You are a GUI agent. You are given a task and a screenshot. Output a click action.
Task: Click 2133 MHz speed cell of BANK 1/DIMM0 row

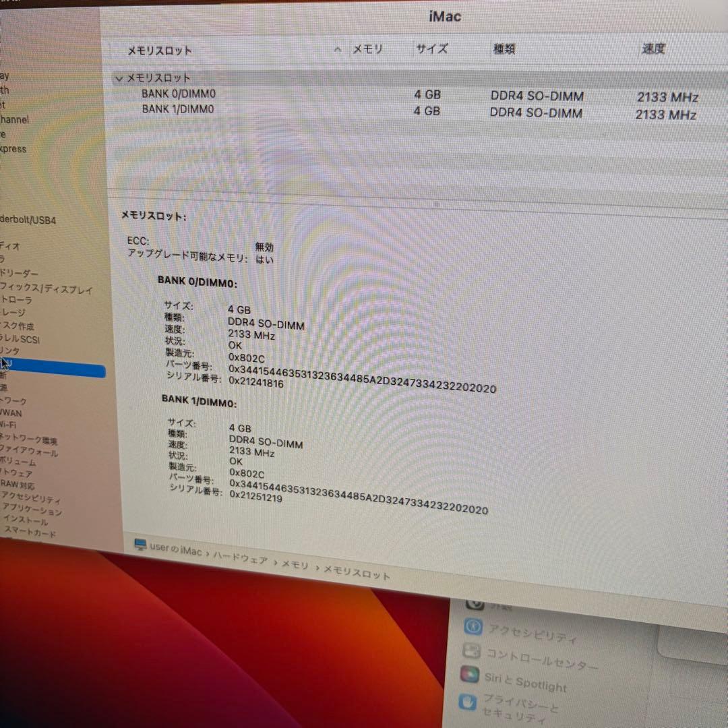[665, 115]
